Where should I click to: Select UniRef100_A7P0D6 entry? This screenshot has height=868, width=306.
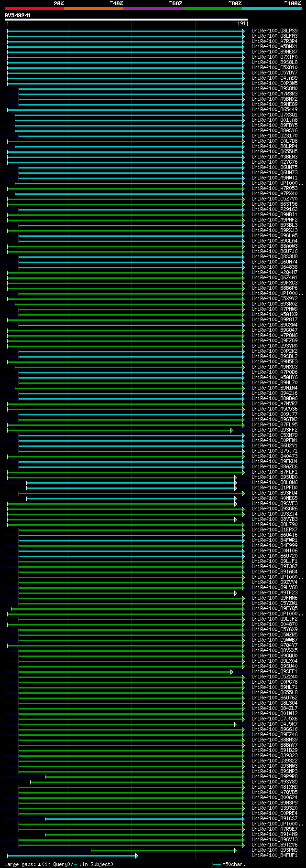click(x=274, y=372)
